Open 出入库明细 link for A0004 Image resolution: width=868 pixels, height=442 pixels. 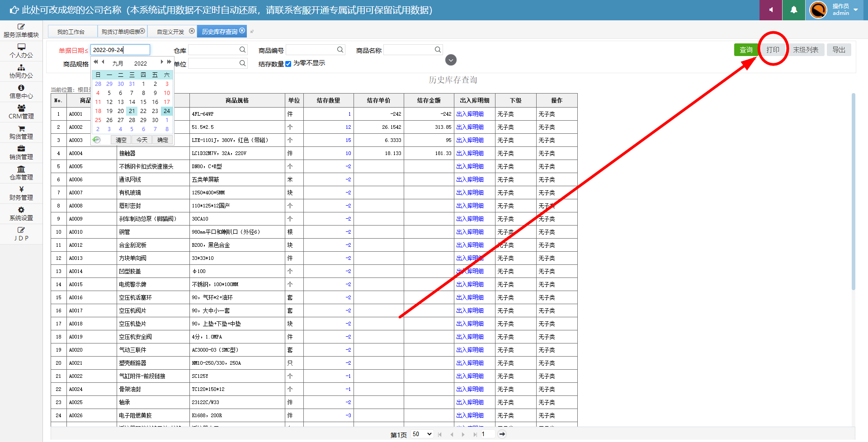470,153
